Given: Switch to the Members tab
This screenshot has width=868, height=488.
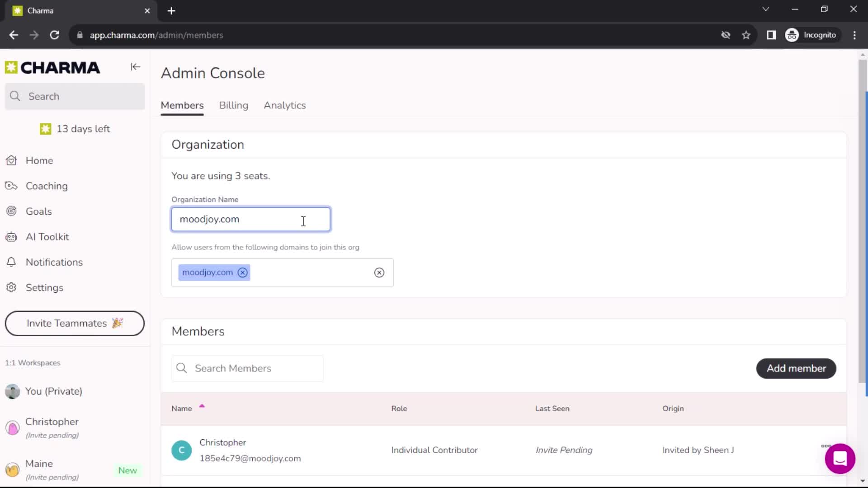Looking at the screenshot, I should (182, 105).
